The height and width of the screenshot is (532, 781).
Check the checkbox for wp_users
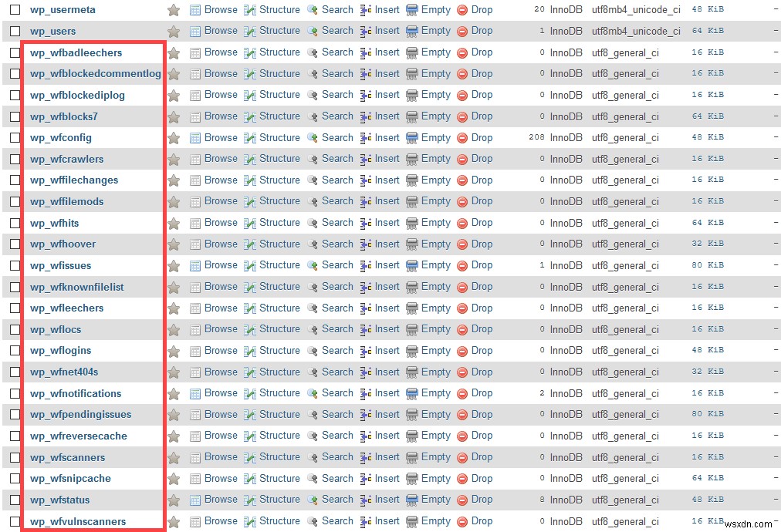(x=13, y=30)
